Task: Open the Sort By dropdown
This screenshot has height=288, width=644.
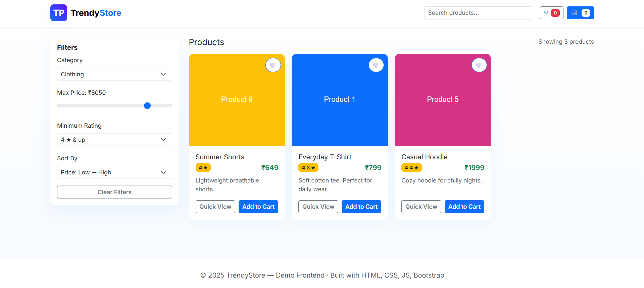Action: pos(114,172)
